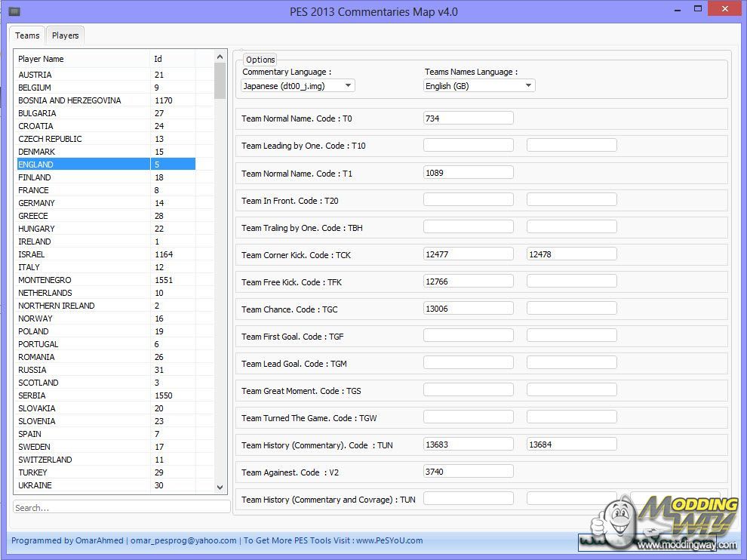Select GERMANY in the team list
Image resolution: width=747 pixels, height=560 pixels.
pyautogui.click(x=36, y=203)
